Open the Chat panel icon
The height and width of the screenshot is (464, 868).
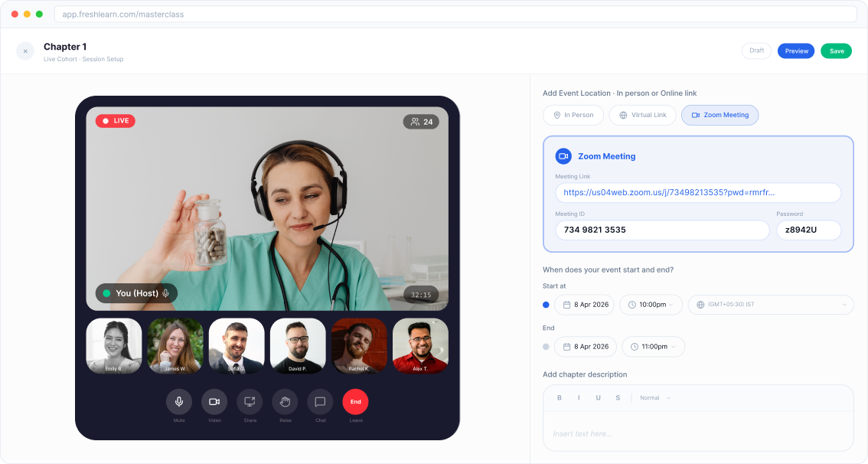(320, 401)
